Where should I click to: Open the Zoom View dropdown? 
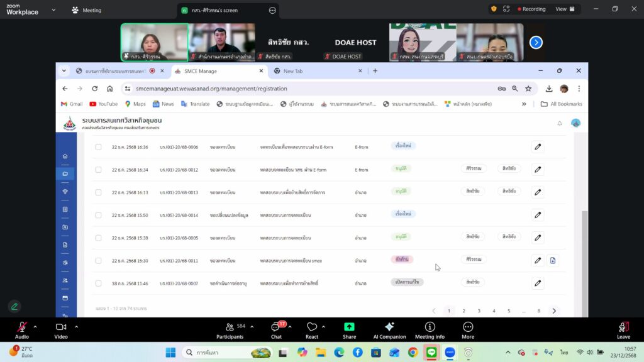click(x=564, y=9)
